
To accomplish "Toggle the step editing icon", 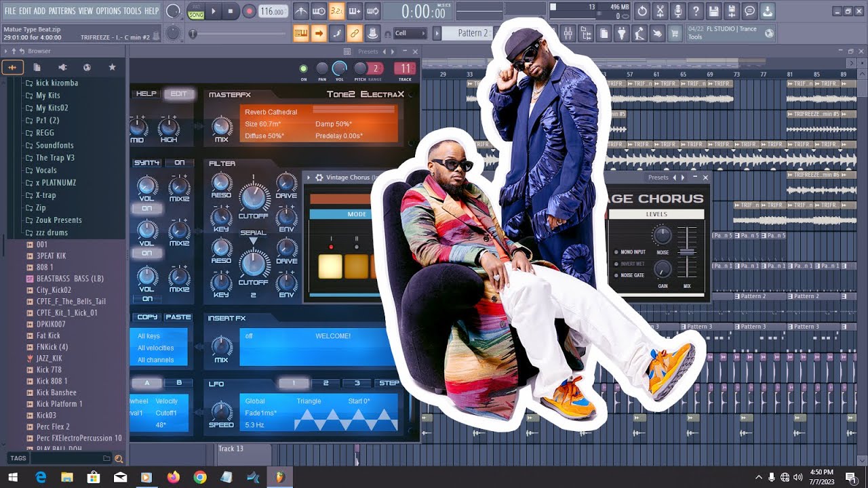I will point(336,33).
